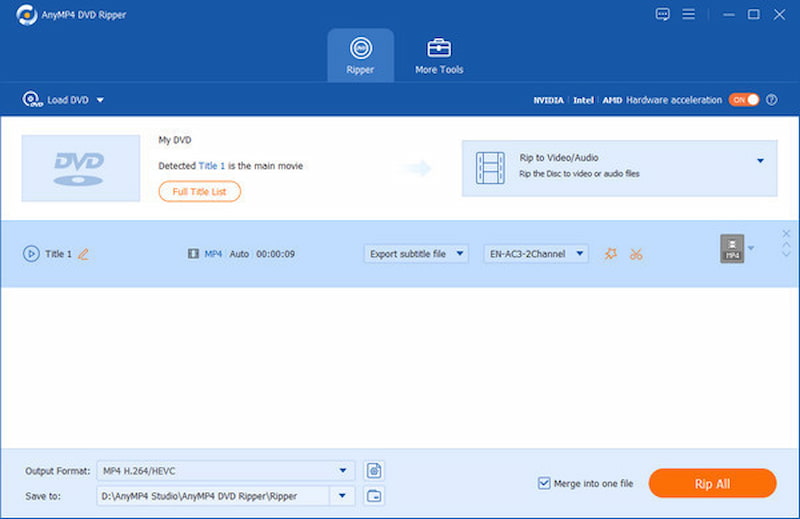The image size is (800, 519).
Task: Select the Ripper tab
Action: click(360, 56)
